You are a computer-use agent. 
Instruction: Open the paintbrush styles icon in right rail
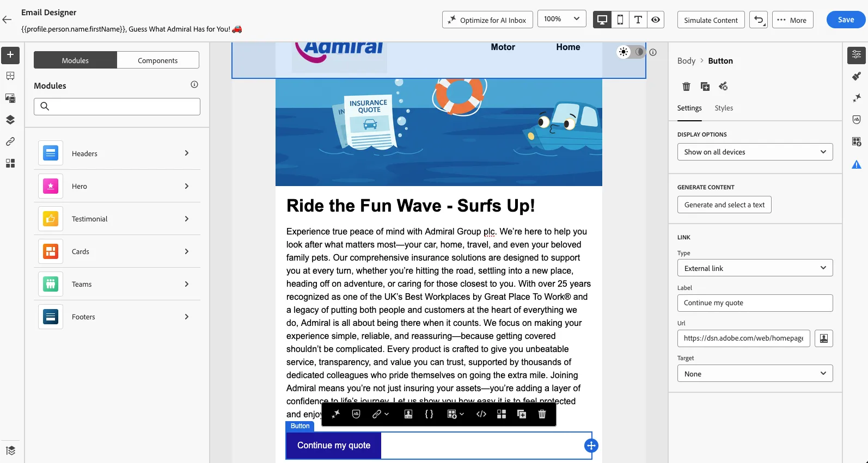pos(857,76)
